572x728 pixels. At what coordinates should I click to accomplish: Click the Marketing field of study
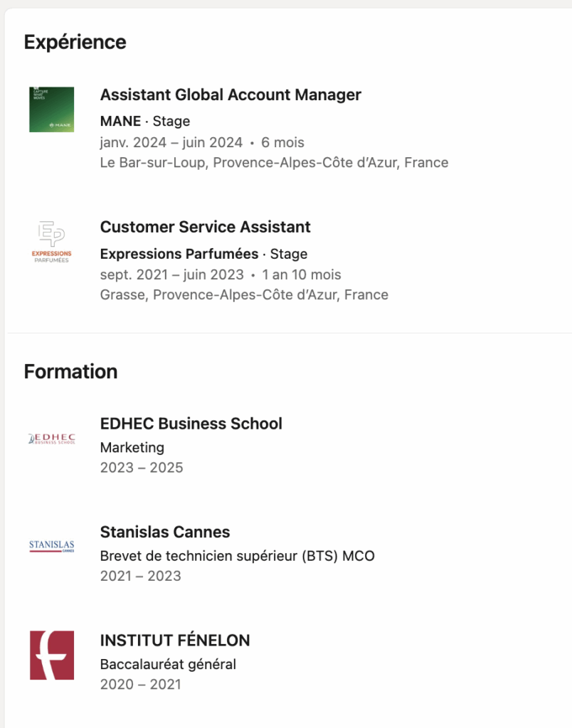[132, 448]
